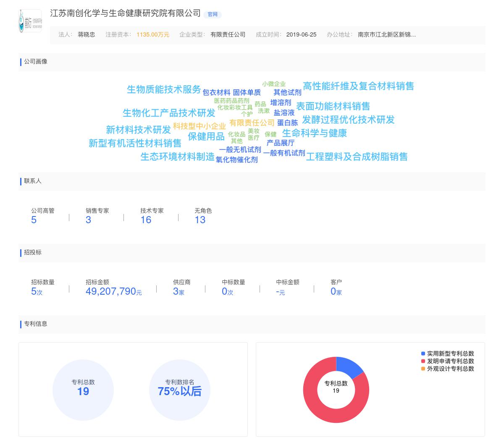View 中标数量 value 0次
Image resolution: width=504 pixels, height=446 pixels.
[x=227, y=291]
